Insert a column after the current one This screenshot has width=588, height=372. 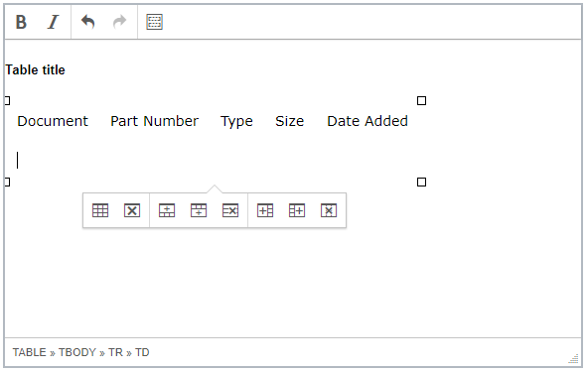pos(297,210)
